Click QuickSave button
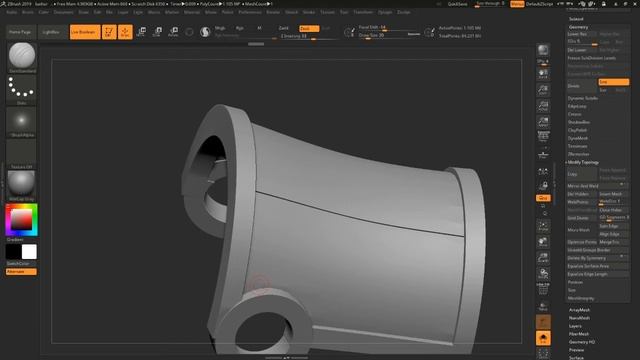 coord(458,4)
